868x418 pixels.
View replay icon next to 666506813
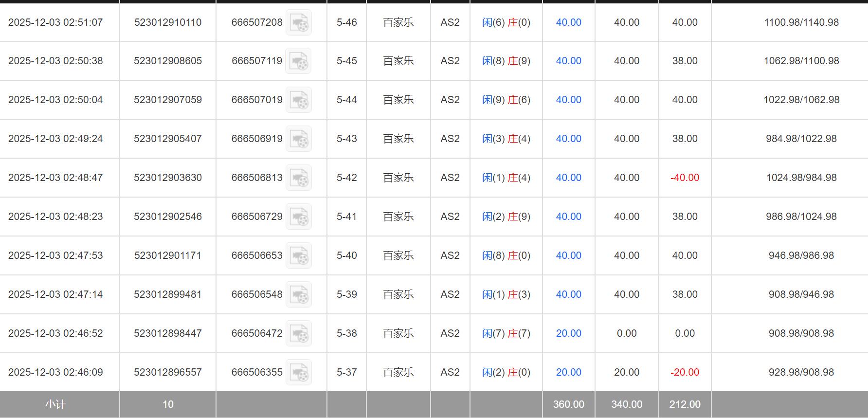298,178
